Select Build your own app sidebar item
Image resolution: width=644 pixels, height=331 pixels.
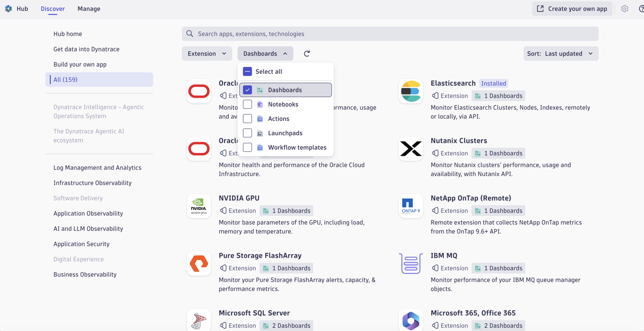click(80, 64)
